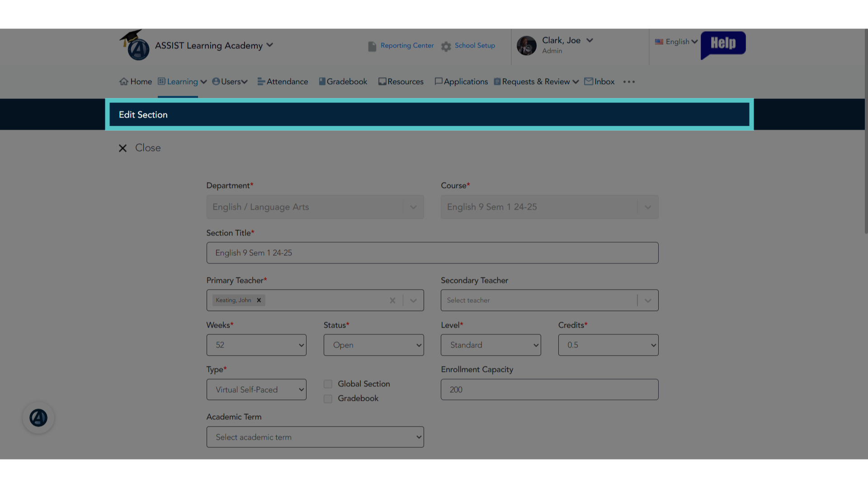
Task: Click the School Setup link
Action: tap(475, 46)
